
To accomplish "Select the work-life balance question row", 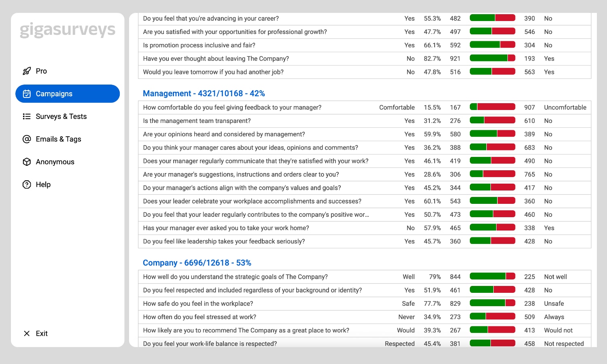I will pos(210,343).
